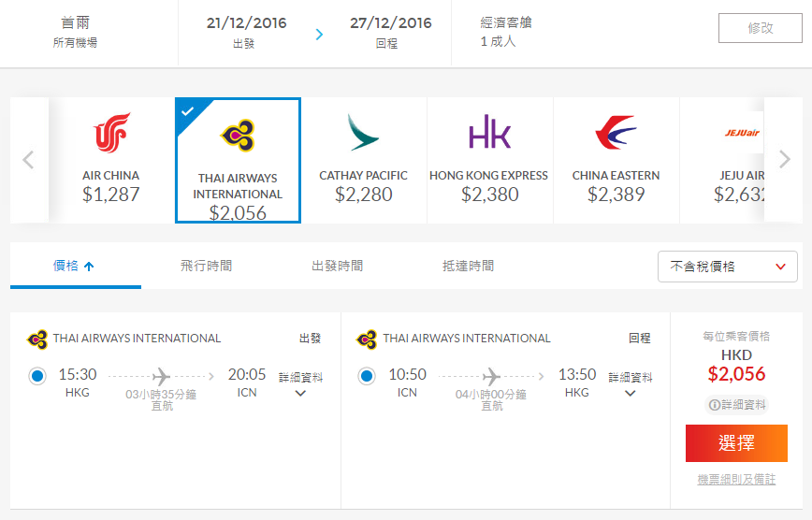812x520 pixels.
Task: Select the 10:50 ICN return flight radio
Action: click(367, 376)
